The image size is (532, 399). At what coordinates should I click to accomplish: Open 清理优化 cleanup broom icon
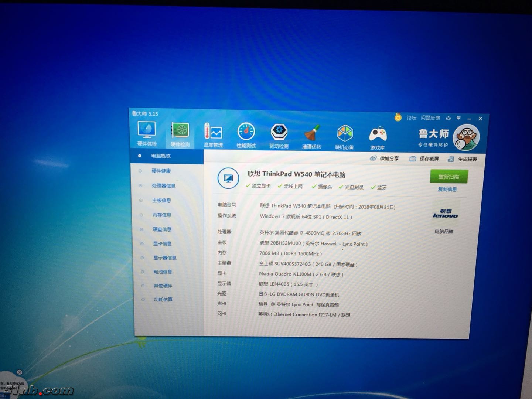312,135
